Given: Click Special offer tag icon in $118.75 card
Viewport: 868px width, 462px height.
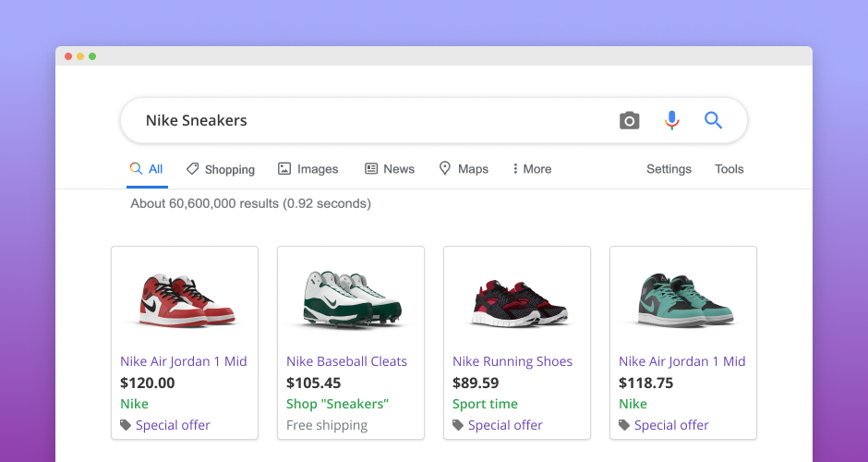Looking at the screenshot, I should pyautogui.click(x=624, y=425).
